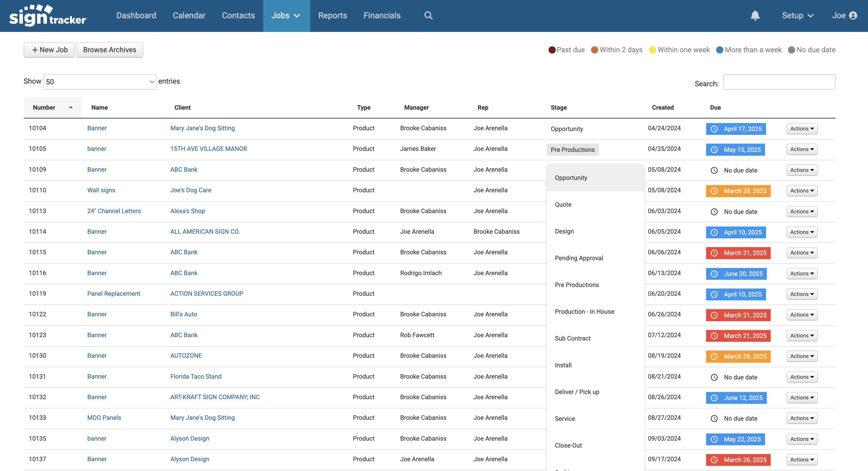The width and height of the screenshot is (868, 471).
Task: Open Actions dropdown for job 10133
Action: click(x=802, y=418)
